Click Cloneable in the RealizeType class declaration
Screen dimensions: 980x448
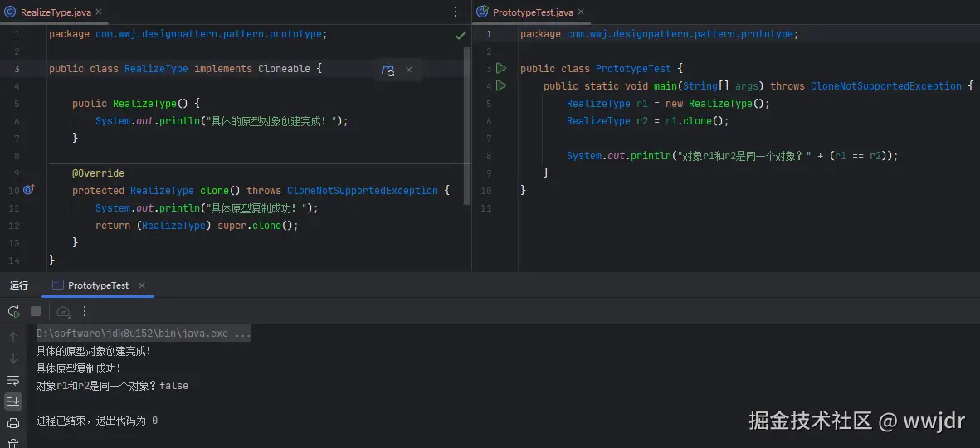[284, 69]
